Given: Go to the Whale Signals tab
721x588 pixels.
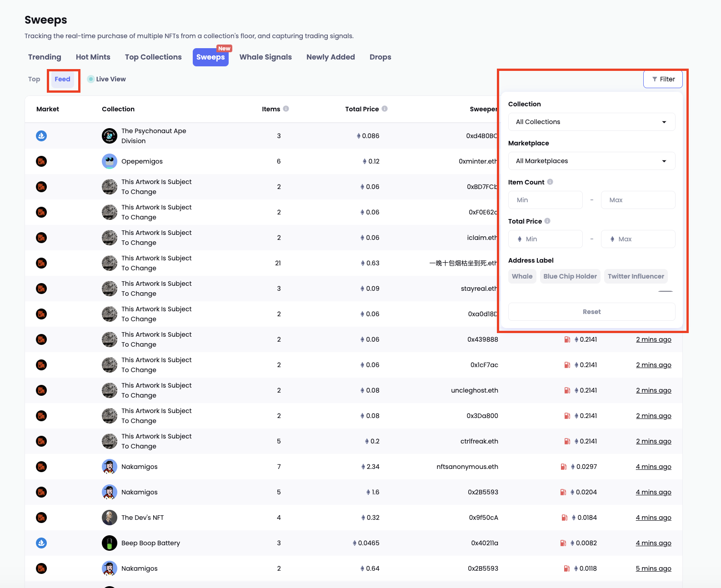Looking at the screenshot, I should (265, 57).
